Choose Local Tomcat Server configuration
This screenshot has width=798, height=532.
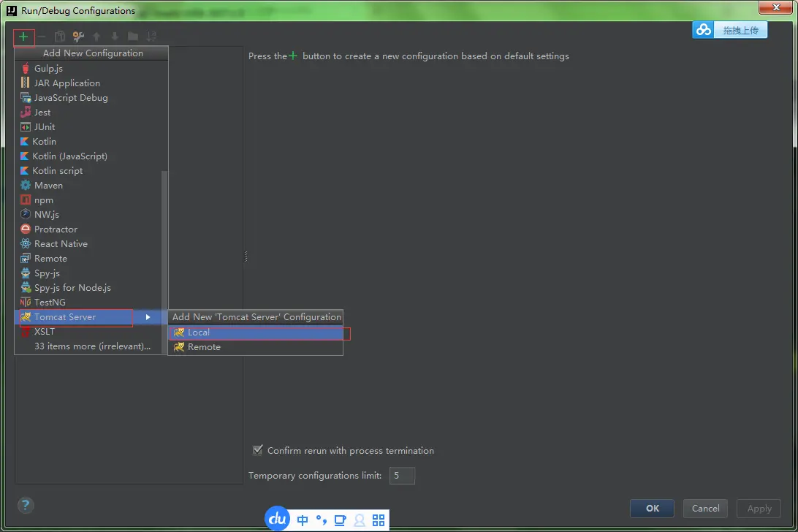pyautogui.click(x=256, y=332)
